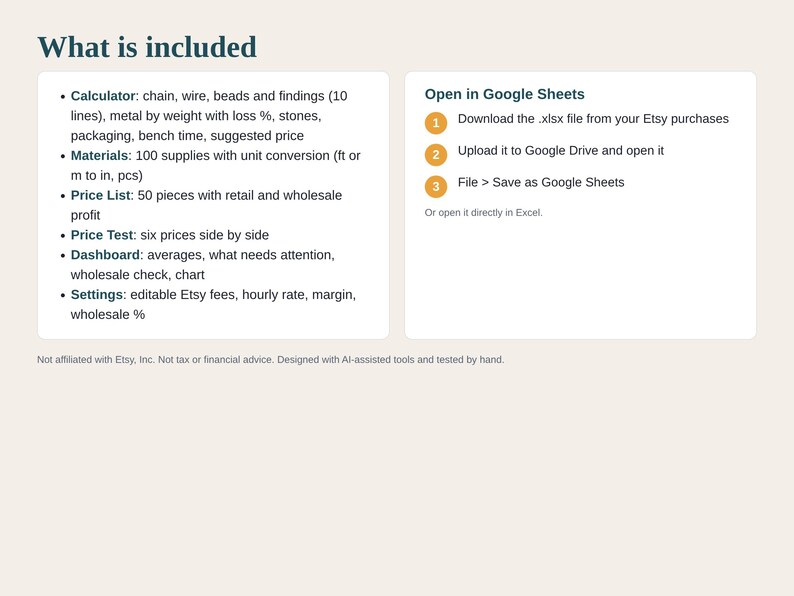The width and height of the screenshot is (794, 596).
Task: Select the Materials bullet label
Action: coord(99,155)
